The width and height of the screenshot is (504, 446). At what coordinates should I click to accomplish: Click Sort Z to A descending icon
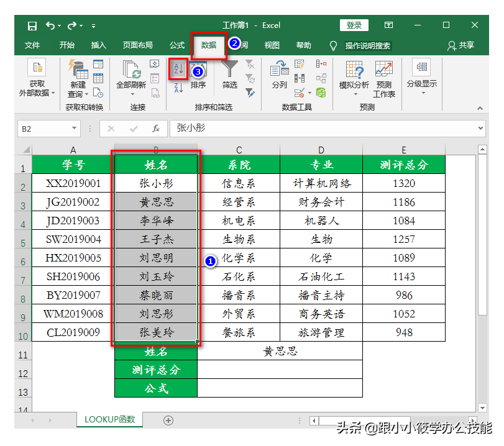(x=178, y=88)
